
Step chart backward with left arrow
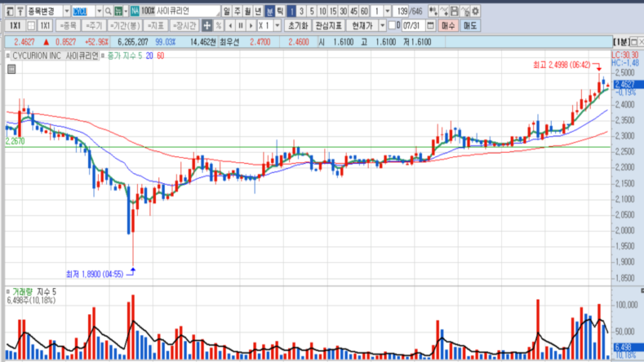[x=230, y=26]
